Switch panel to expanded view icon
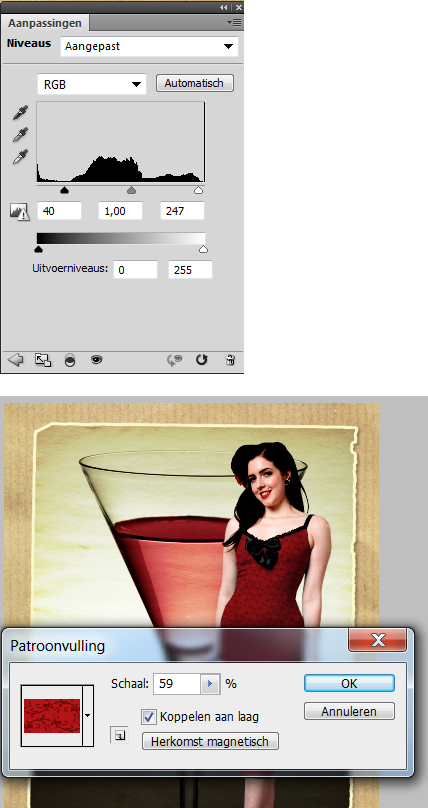428x808 pixels. pos(43,360)
